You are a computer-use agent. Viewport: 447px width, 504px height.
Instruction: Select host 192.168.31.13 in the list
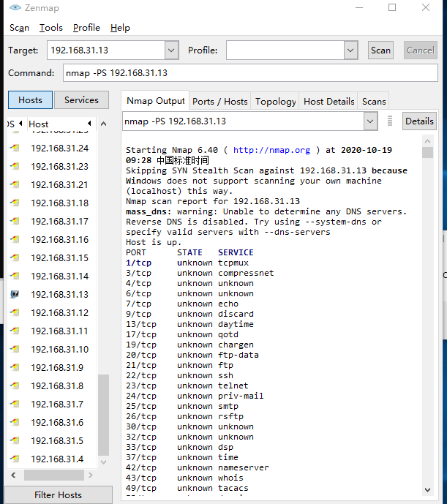coord(59,295)
